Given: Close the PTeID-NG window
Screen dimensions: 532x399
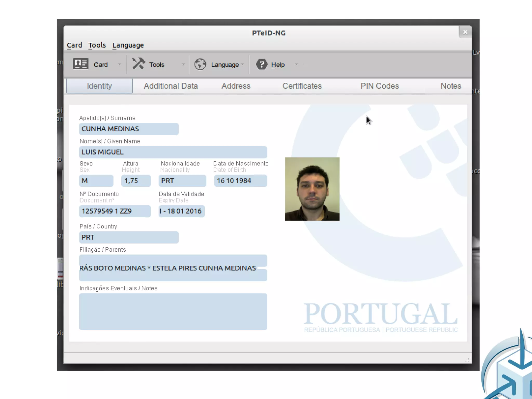Looking at the screenshot, I should tap(465, 32).
